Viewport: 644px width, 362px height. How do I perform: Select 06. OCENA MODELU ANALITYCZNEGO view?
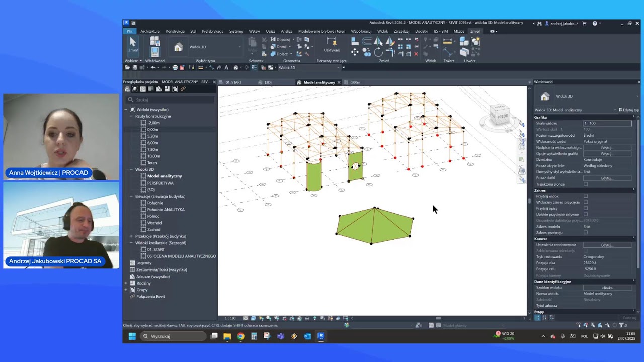coord(182,256)
